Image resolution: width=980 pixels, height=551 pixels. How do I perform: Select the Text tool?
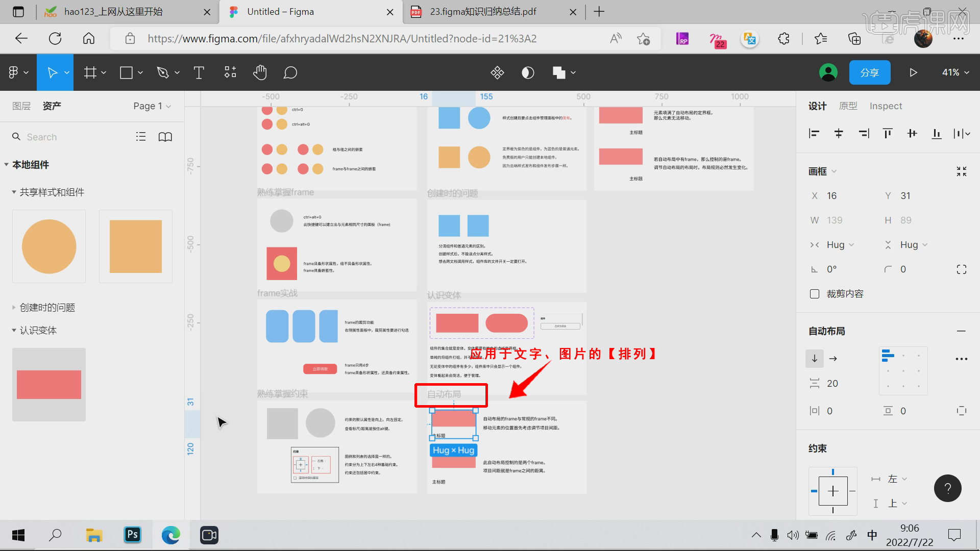tap(199, 72)
